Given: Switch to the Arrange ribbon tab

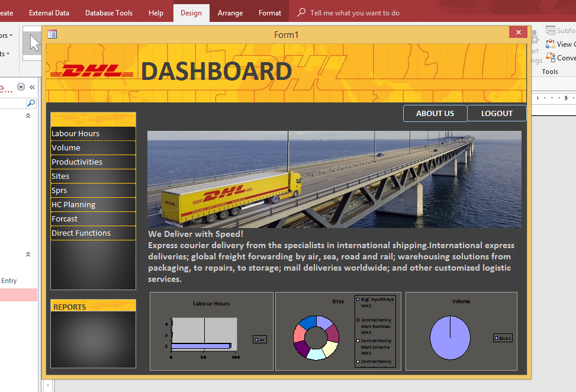Looking at the screenshot, I should [230, 13].
